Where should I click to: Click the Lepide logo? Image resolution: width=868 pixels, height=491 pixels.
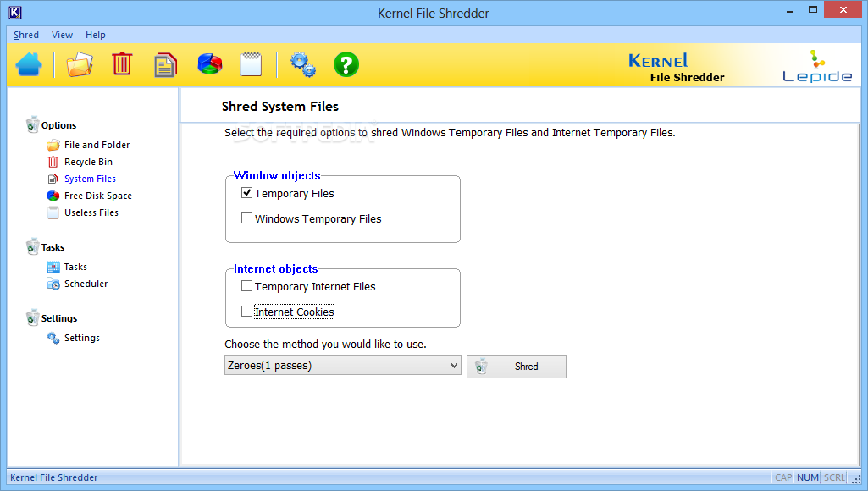(x=817, y=66)
